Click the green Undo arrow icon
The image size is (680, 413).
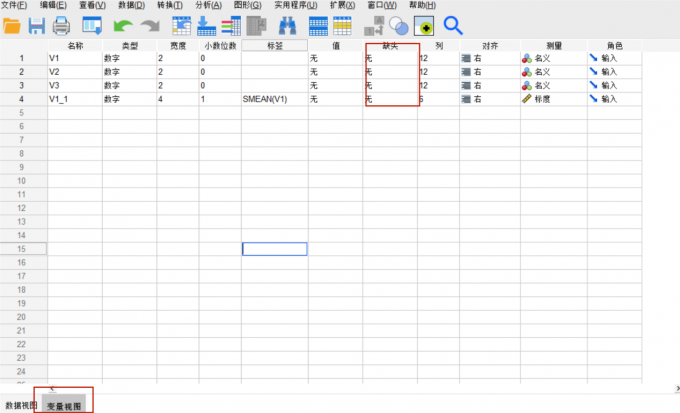(x=123, y=26)
